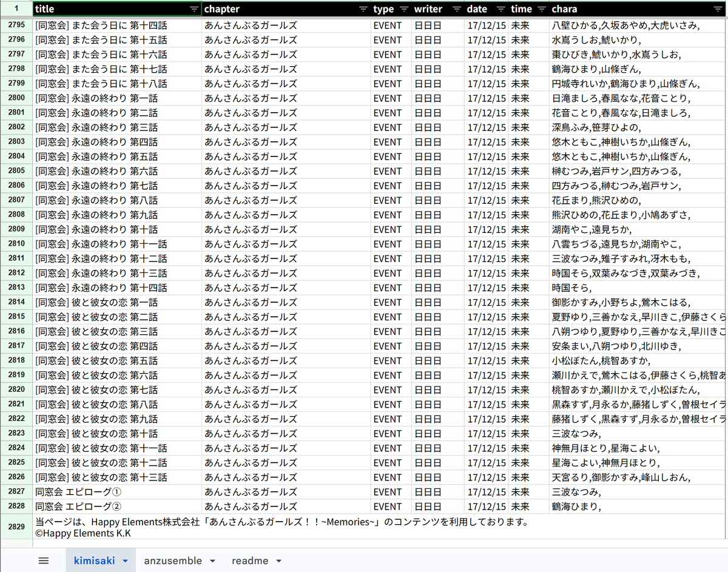Click the copyright notice cell in row 2829
The width and height of the screenshot is (728, 572).
point(380,527)
